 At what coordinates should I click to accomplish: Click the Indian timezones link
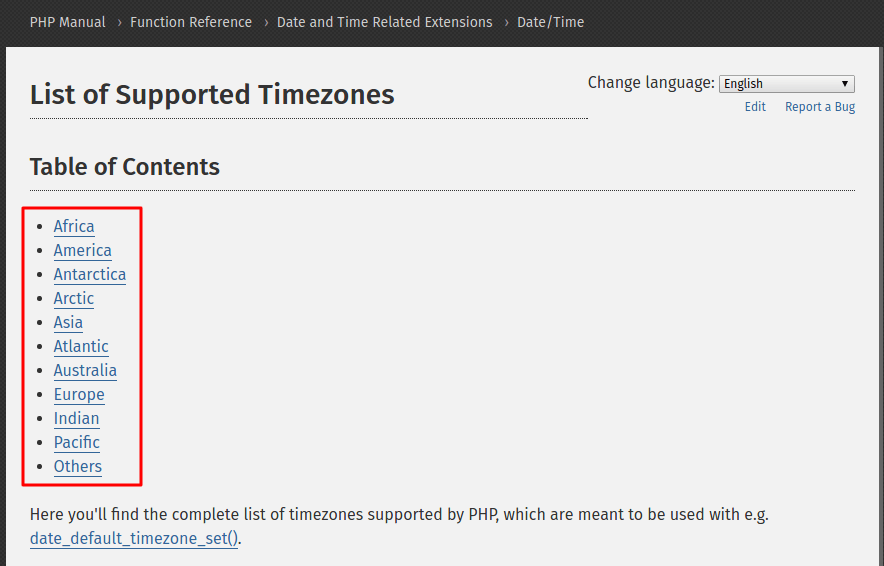tap(77, 419)
